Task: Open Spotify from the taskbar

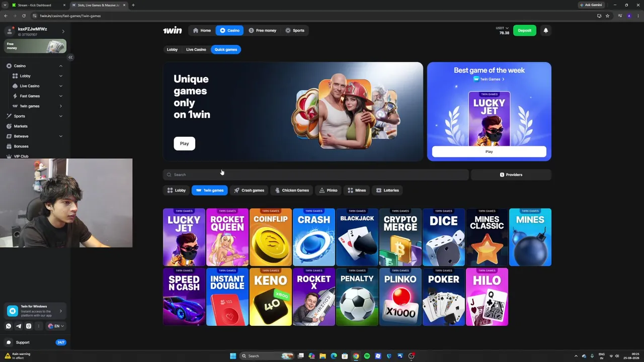Action: (x=367, y=356)
